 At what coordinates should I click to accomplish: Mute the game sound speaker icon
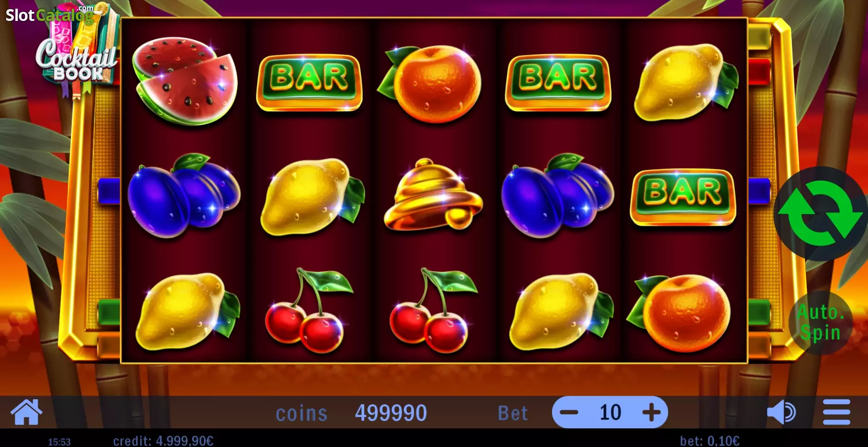click(781, 412)
